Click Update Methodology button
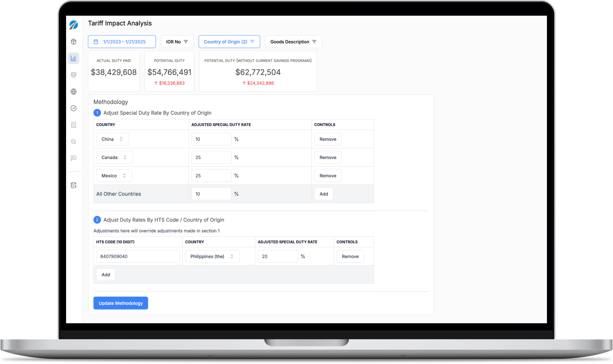The height and width of the screenshot is (364, 613). point(121,303)
